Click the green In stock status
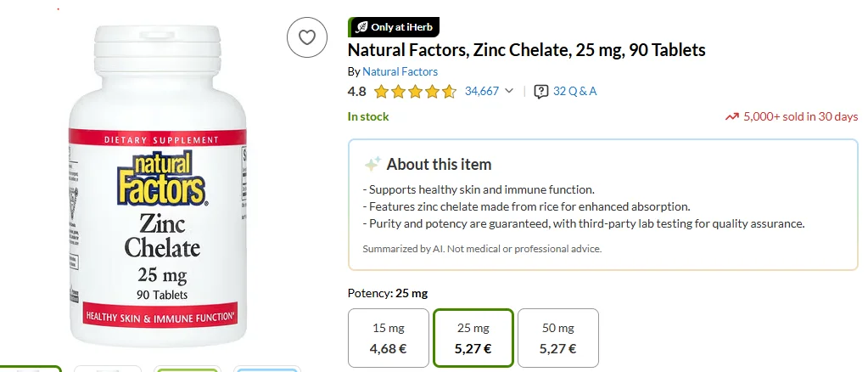Screen dimensions: 868x372 pos(368,117)
